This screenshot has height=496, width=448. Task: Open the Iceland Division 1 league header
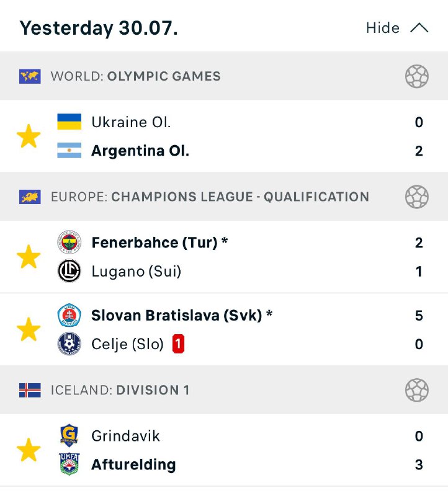[120, 391]
